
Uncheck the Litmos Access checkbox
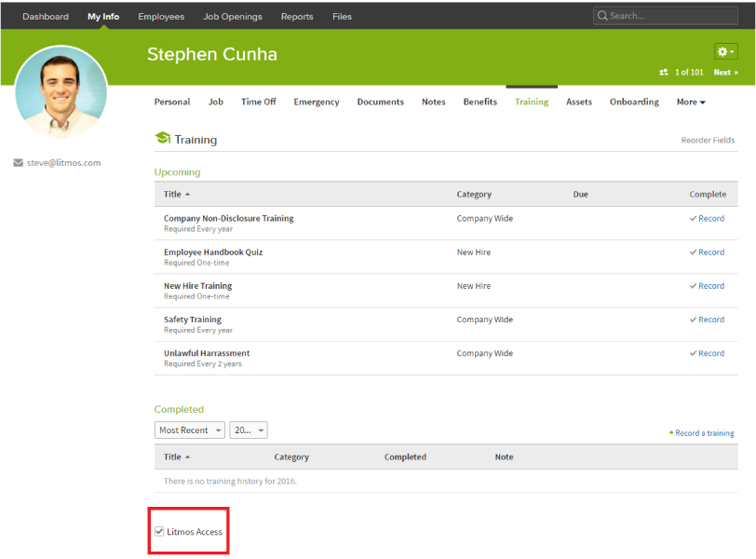pyautogui.click(x=159, y=532)
